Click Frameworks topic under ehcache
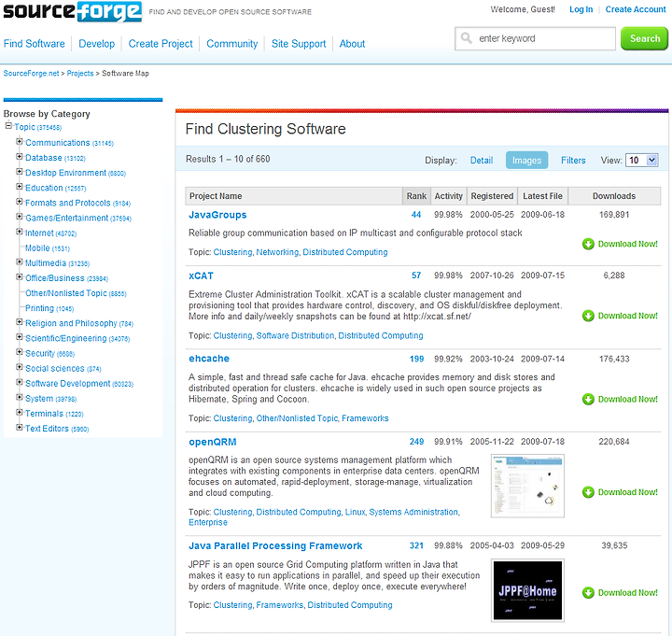Image resolution: width=672 pixels, height=636 pixels. [365, 418]
